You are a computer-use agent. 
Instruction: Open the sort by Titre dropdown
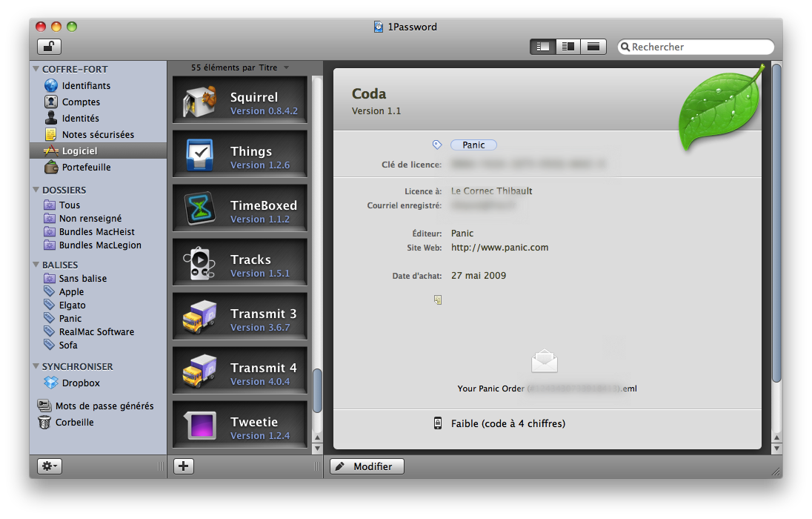(240, 67)
